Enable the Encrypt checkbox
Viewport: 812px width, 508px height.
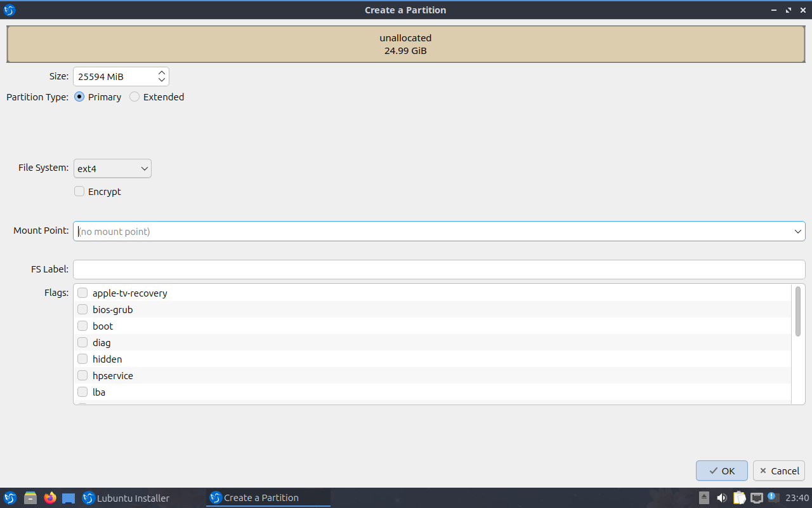[x=79, y=192]
